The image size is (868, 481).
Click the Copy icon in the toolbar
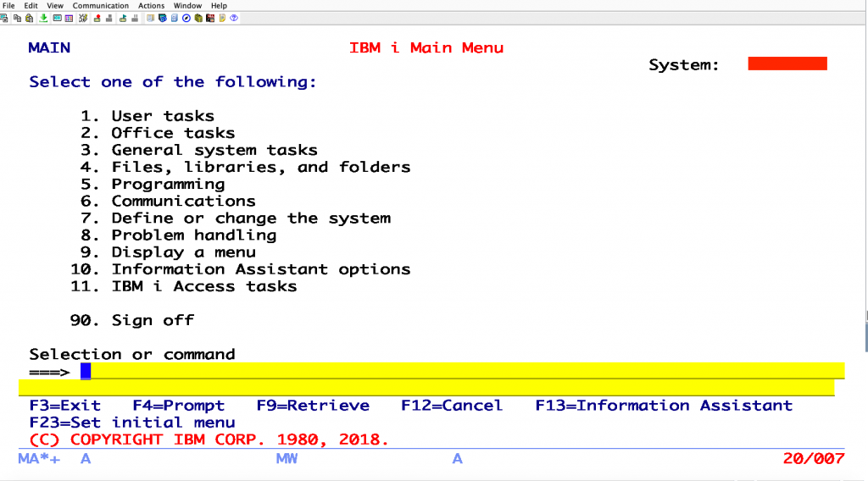coord(17,18)
